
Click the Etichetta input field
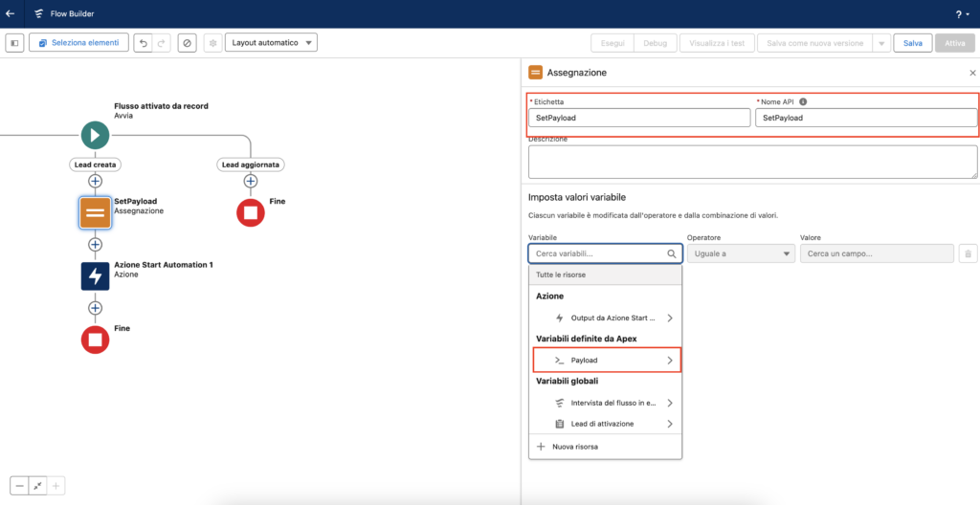(638, 118)
